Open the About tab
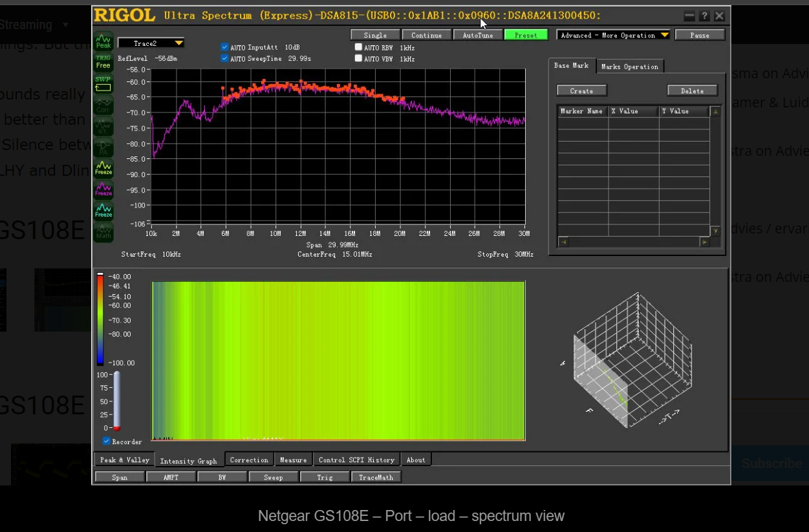809x532 pixels. click(x=416, y=460)
